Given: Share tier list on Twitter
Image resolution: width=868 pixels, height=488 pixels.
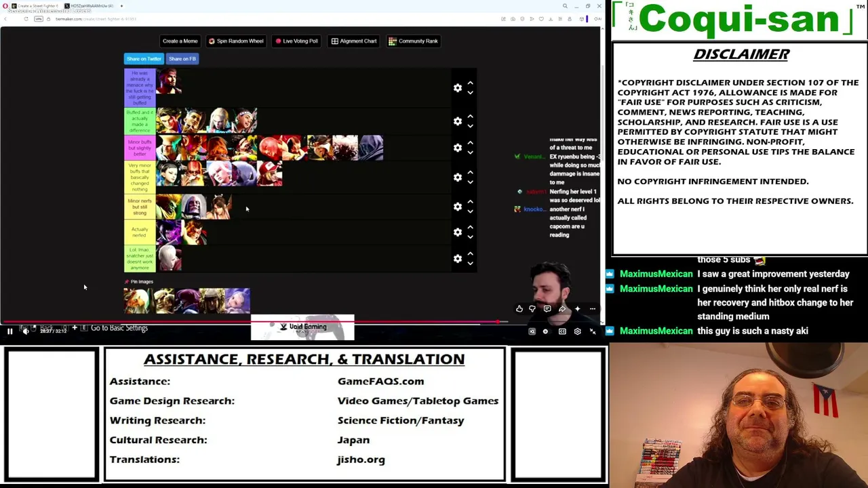Looking at the screenshot, I should point(144,59).
